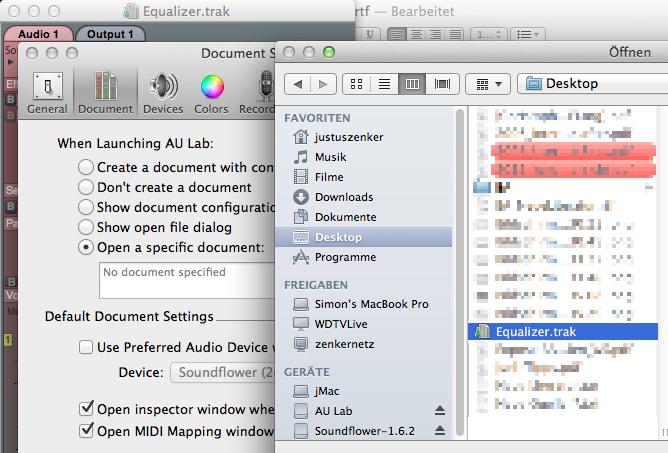
Task: Select Equalizer.trak file in list
Action: (x=562, y=332)
